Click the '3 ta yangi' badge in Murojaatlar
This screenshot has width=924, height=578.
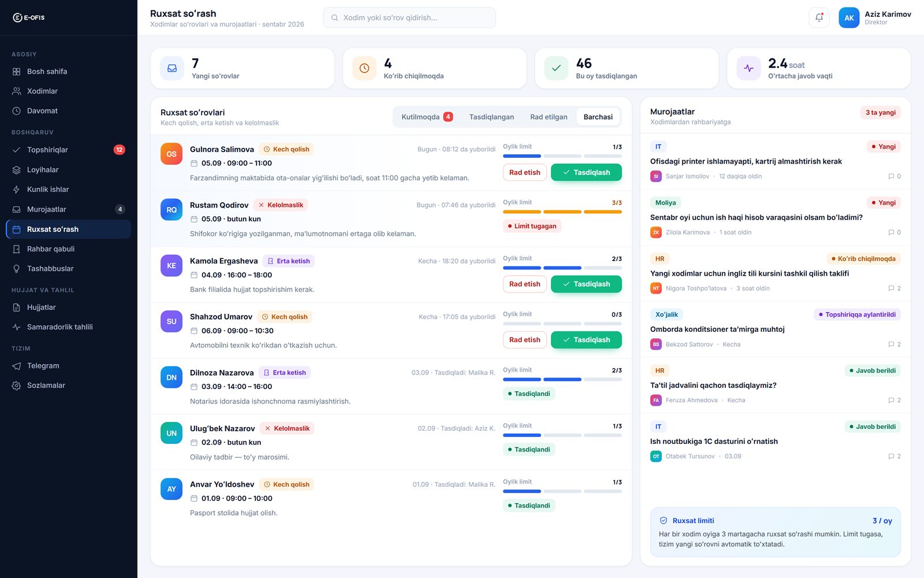tap(881, 113)
